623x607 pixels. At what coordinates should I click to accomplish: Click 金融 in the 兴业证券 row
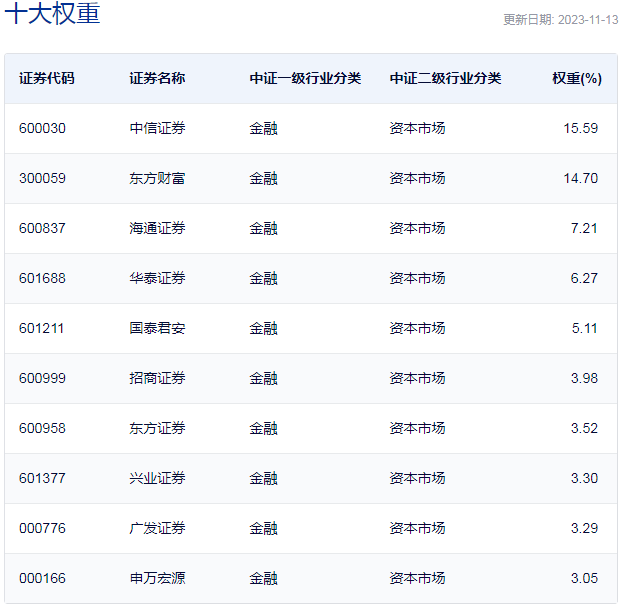(x=263, y=479)
